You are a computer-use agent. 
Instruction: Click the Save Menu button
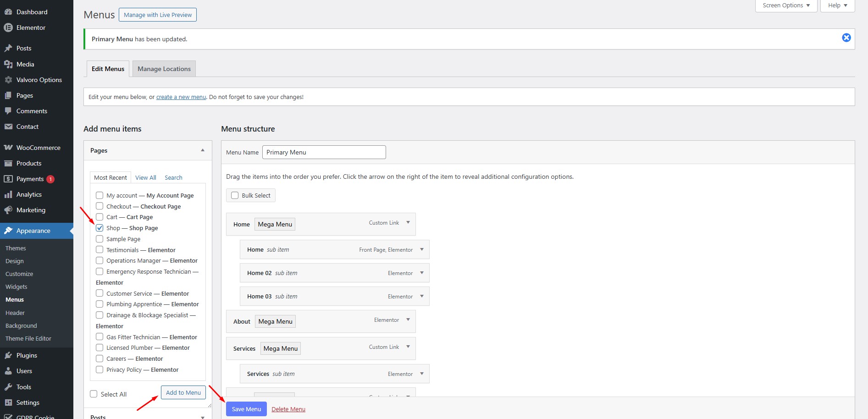(x=246, y=409)
